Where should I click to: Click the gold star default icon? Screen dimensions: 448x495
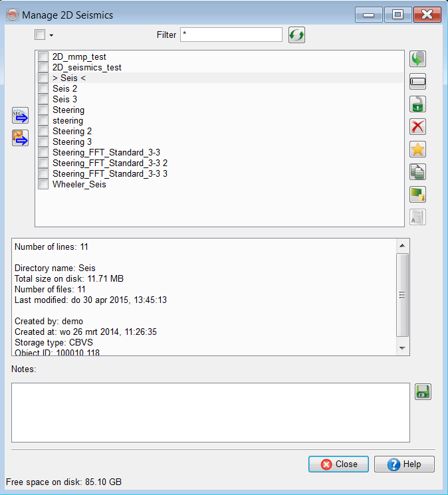(417, 149)
